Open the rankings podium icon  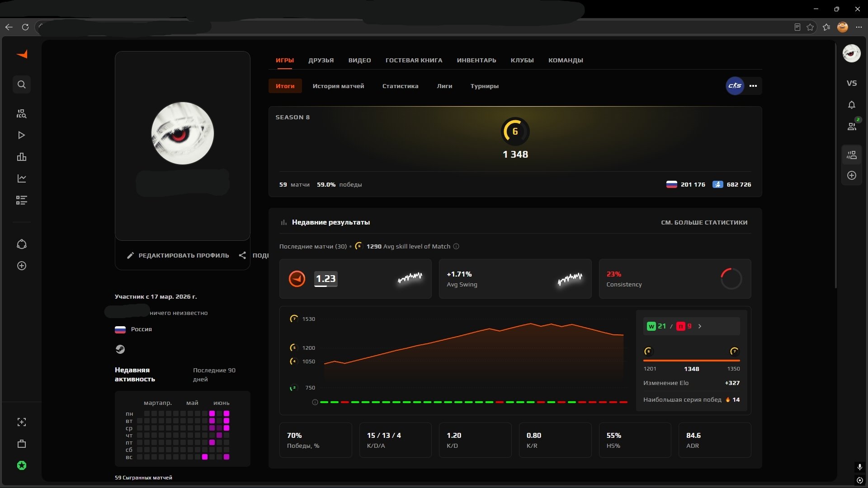click(22, 157)
